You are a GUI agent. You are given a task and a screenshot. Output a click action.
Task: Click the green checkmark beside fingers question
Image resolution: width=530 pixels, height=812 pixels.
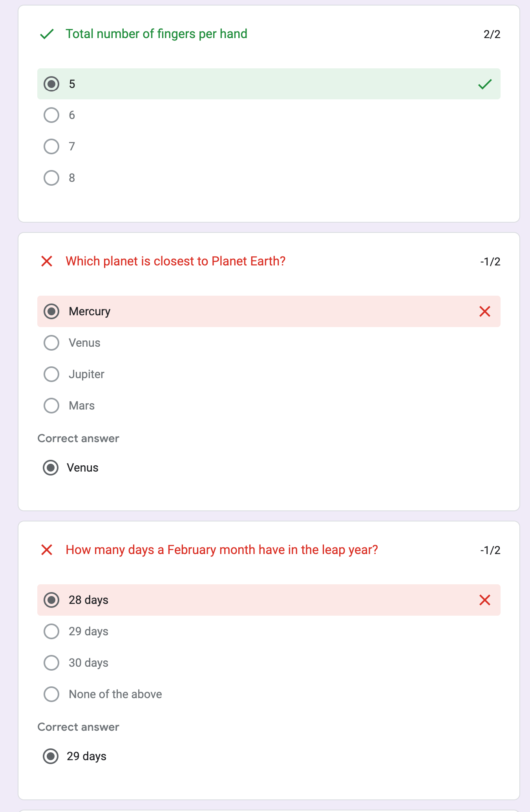(47, 34)
